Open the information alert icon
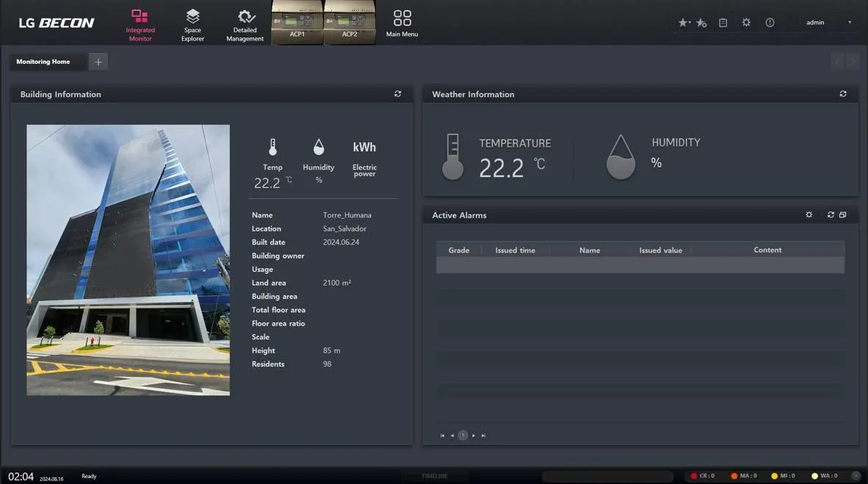This screenshot has width=868, height=484. [770, 23]
